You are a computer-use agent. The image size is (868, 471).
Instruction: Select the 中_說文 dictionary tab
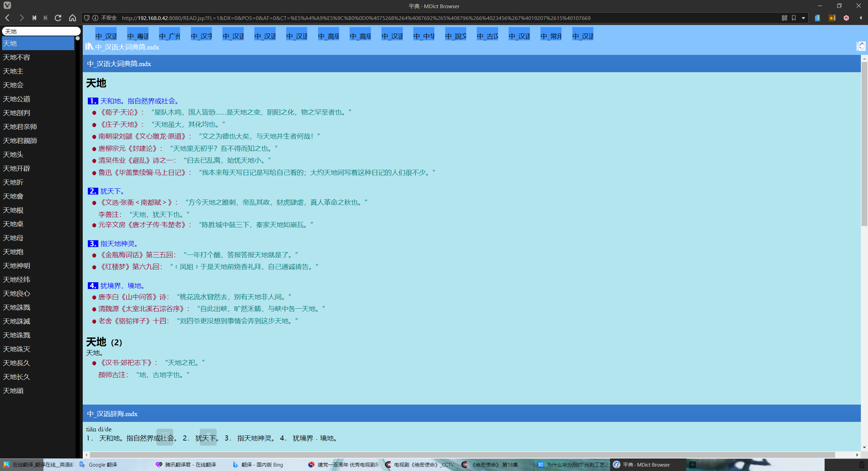[456, 36]
